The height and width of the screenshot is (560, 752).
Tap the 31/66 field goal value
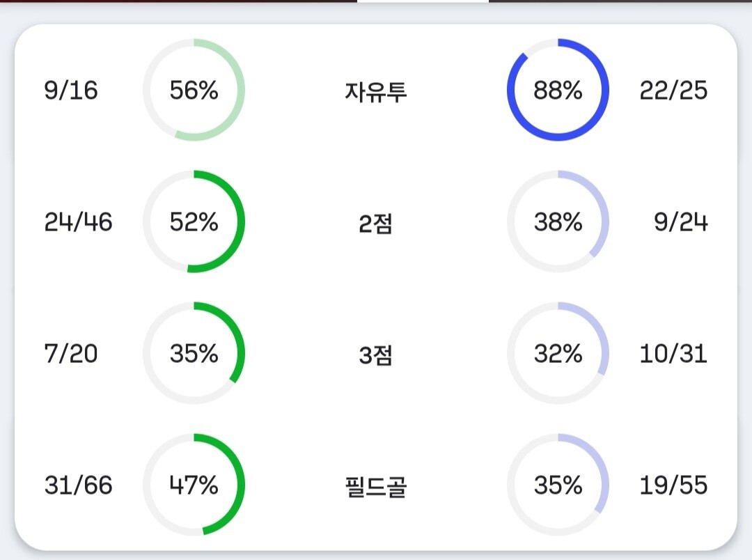78,485
